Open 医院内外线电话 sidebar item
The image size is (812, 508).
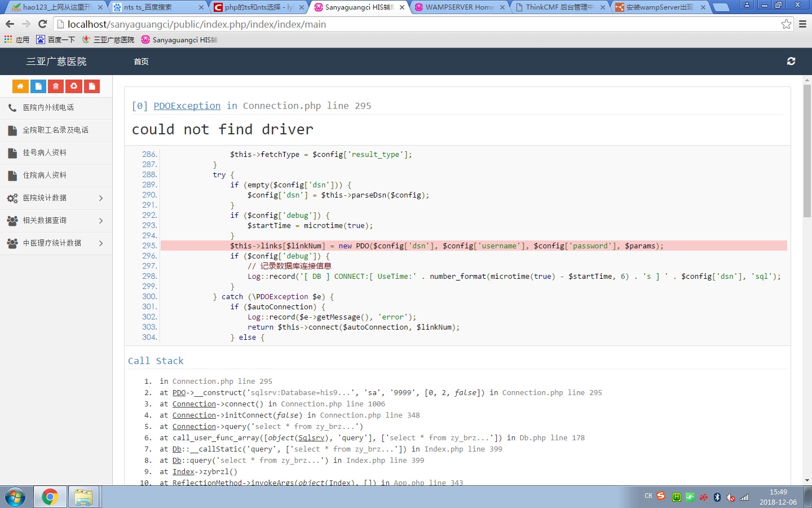click(56, 108)
